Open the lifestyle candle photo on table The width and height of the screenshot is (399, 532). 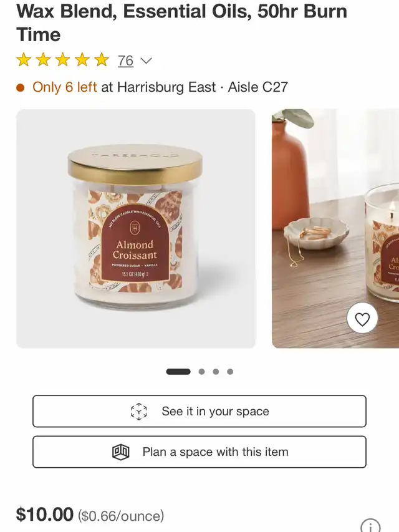[x=335, y=229]
